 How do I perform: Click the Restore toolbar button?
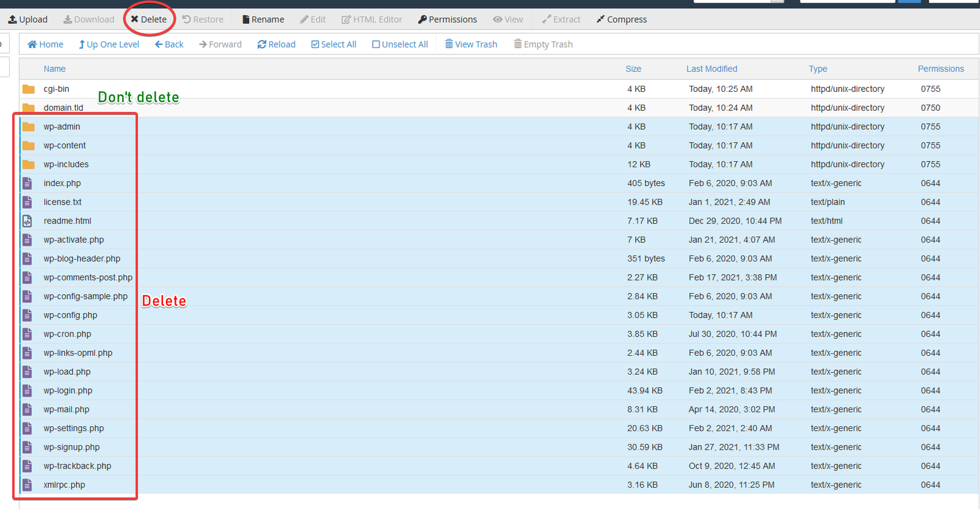coord(203,20)
